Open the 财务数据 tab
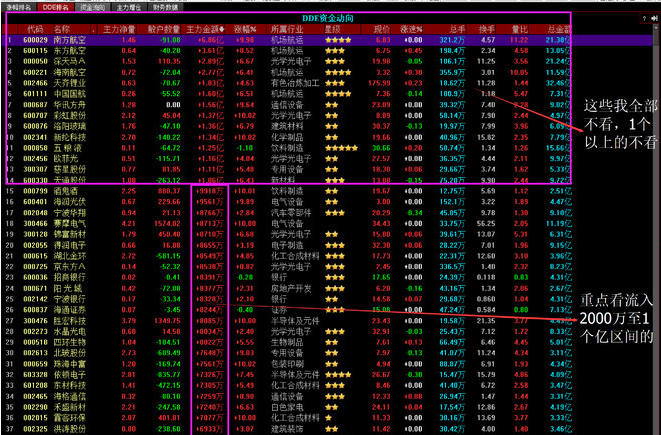661x435 pixels. click(165, 7)
